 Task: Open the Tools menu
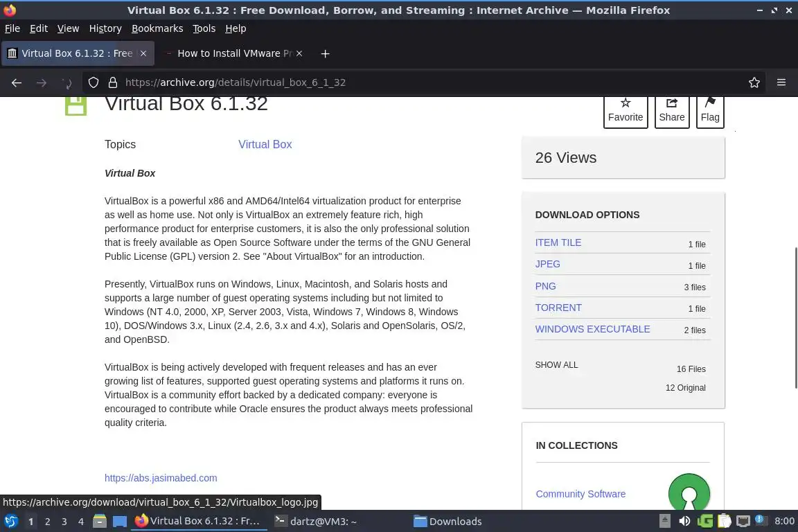[x=204, y=28]
